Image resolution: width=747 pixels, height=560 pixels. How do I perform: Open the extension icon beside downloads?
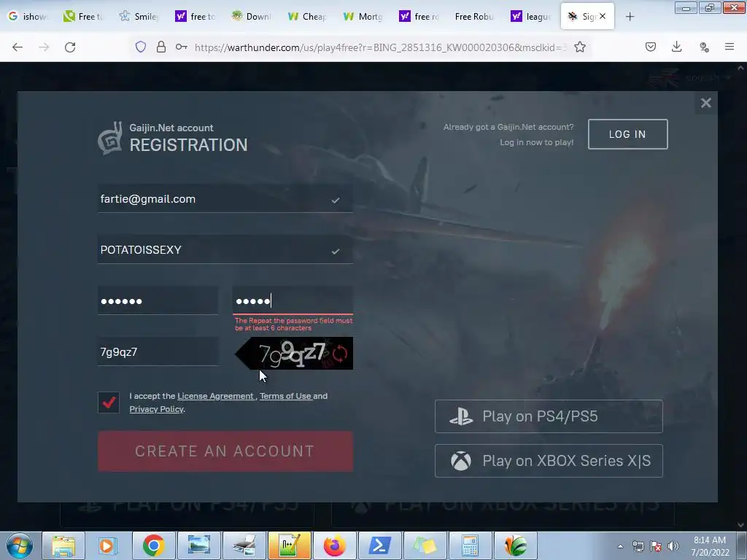point(704,47)
